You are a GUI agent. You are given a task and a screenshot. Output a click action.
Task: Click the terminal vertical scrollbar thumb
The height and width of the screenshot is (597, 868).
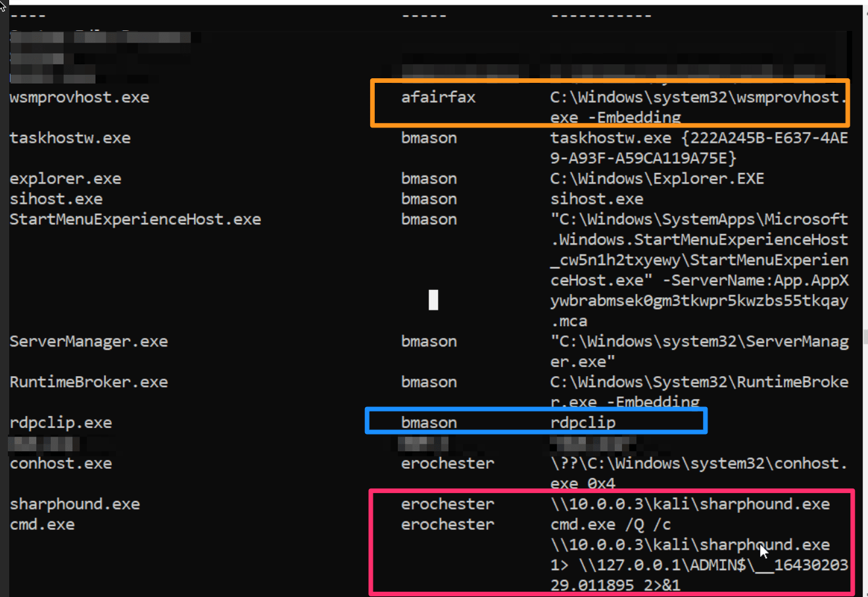tap(865, 337)
